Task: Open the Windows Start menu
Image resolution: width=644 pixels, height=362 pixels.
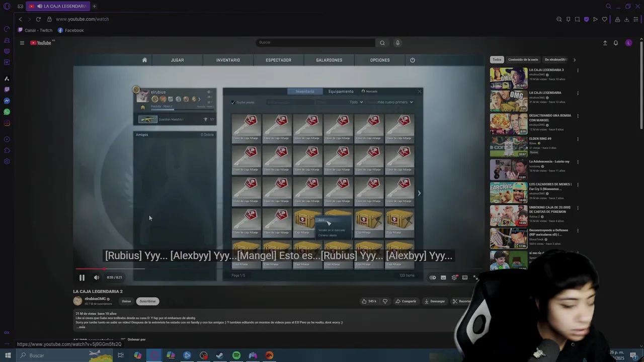Action: tap(8, 355)
